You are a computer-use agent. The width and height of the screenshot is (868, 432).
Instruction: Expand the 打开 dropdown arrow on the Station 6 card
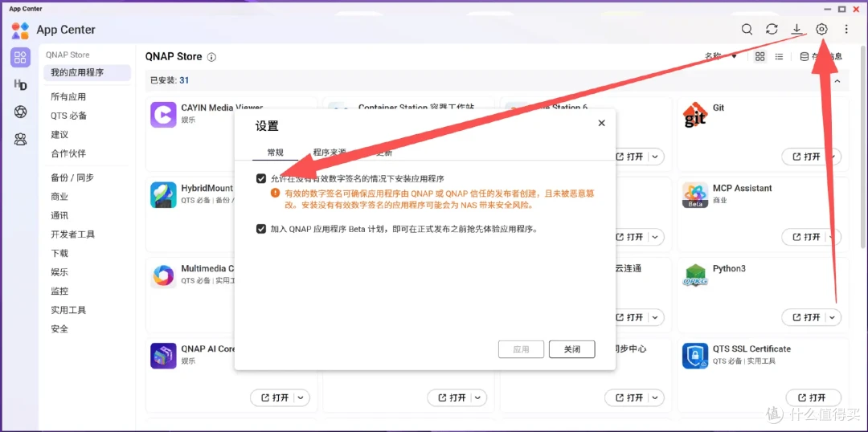[x=655, y=157]
